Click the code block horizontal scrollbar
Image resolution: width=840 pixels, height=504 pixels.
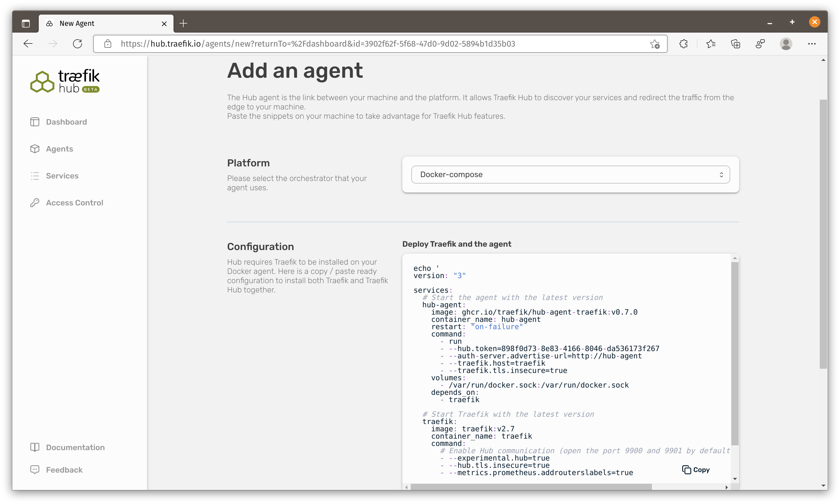[x=531, y=487]
